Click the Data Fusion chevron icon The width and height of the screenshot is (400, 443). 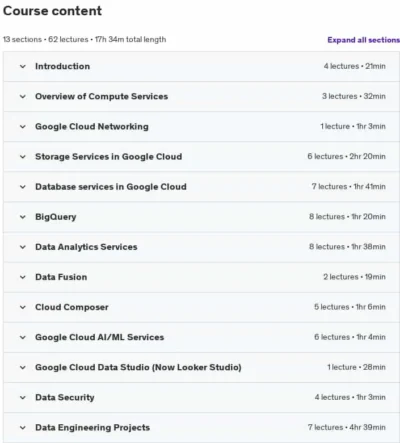23,277
